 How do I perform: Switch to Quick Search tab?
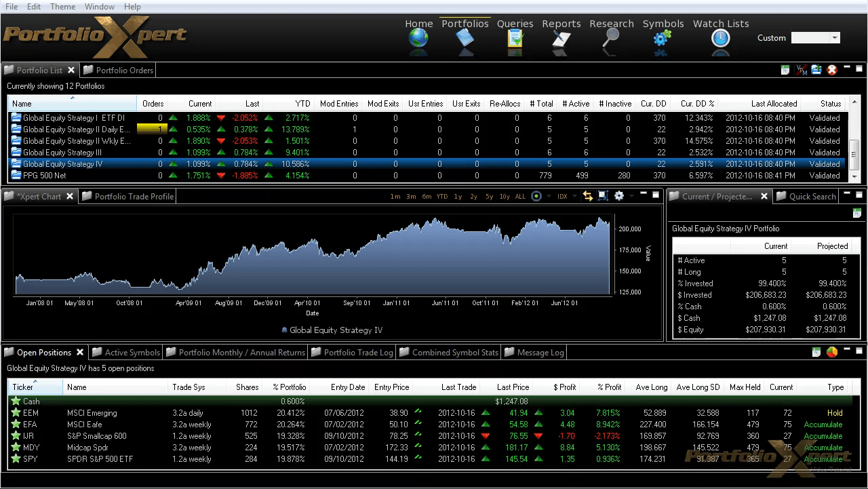[806, 197]
